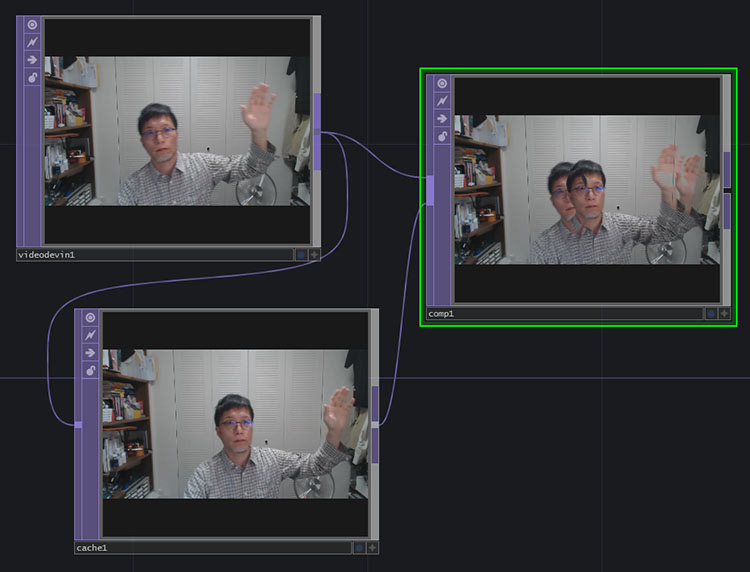Toggle lock flag on cache1 node
750x572 pixels.
[90, 371]
